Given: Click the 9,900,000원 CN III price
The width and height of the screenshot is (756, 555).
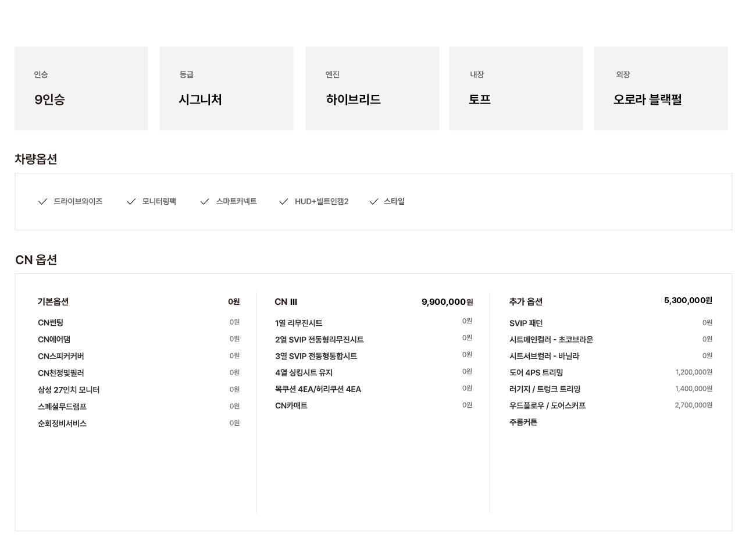Looking at the screenshot, I should point(447,302).
